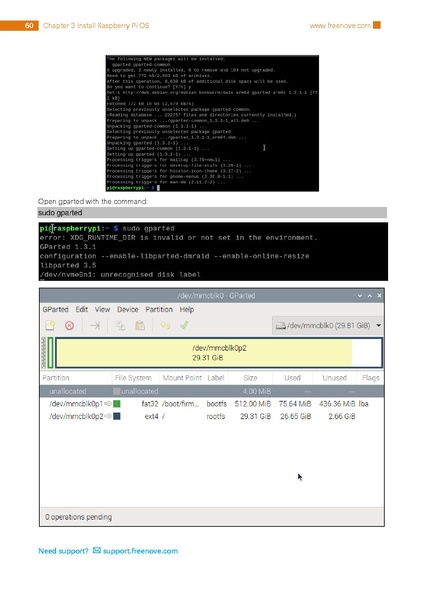Viewport: 424px width, 600px height.
Task: Click the sudo gparted command box
Action: click(x=212, y=212)
